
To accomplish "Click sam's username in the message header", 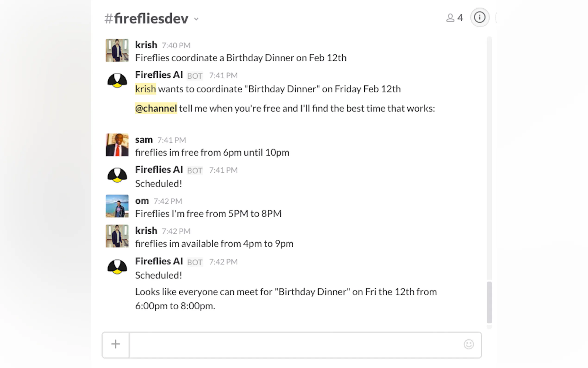I will point(144,140).
